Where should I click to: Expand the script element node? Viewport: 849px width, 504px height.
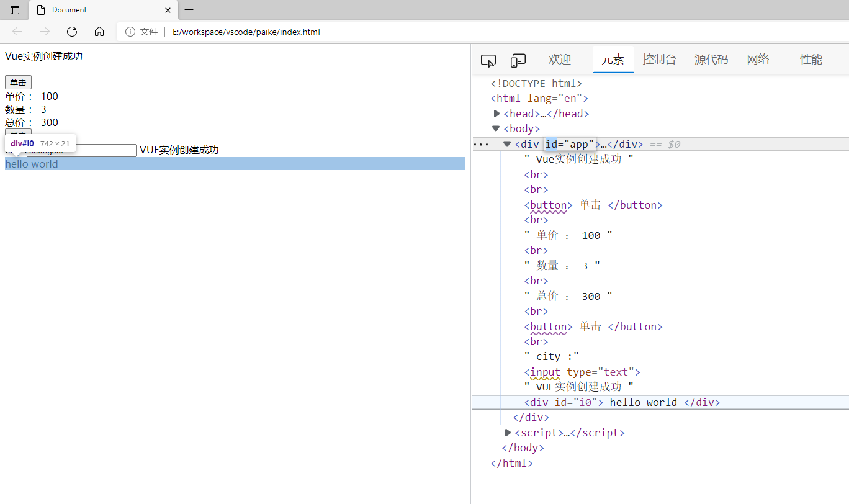pos(508,433)
